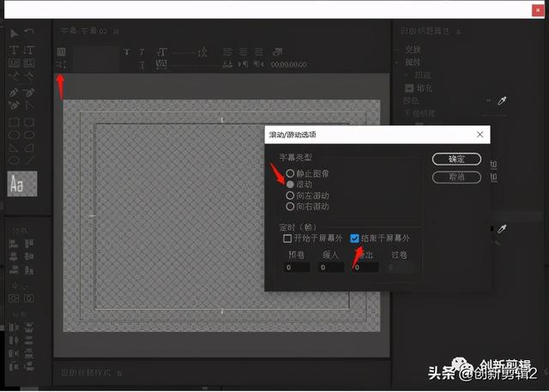Click New Title Based on Current icon
This screenshot has height=392, width=549.
pos(61,52)
